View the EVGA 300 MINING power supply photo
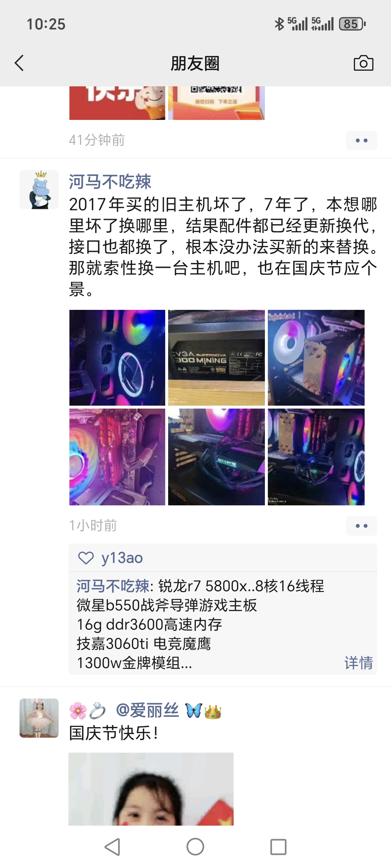The image size is (391, 868). pyautogui.click(x=216, y=357)
